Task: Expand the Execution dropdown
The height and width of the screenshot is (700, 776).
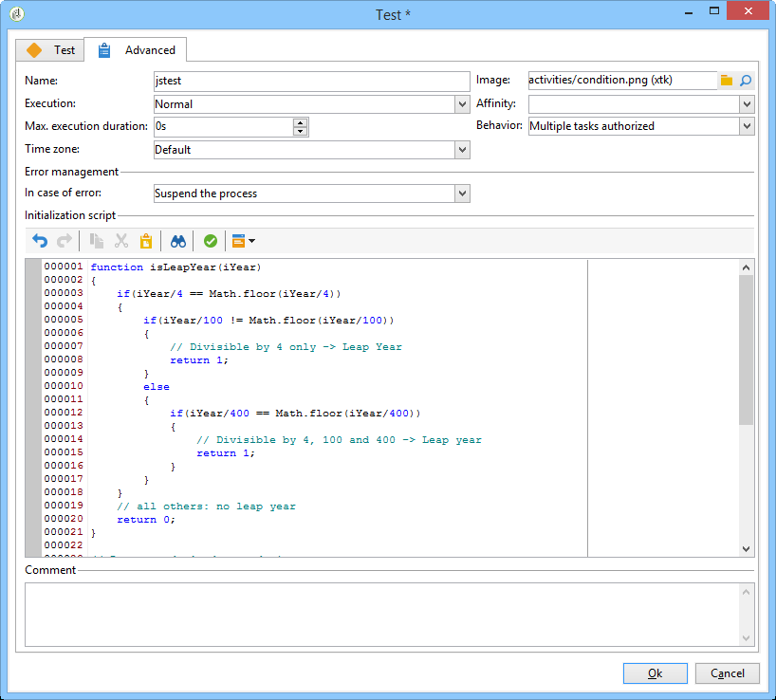Action: (462, 104)
